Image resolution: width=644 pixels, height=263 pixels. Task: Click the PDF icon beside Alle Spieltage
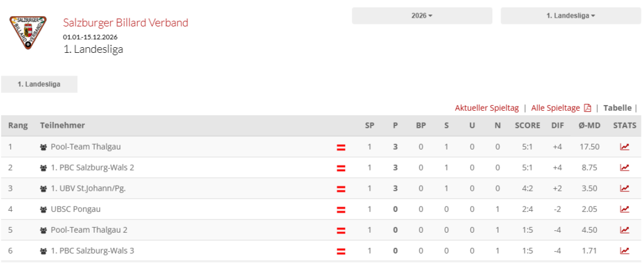587,108
